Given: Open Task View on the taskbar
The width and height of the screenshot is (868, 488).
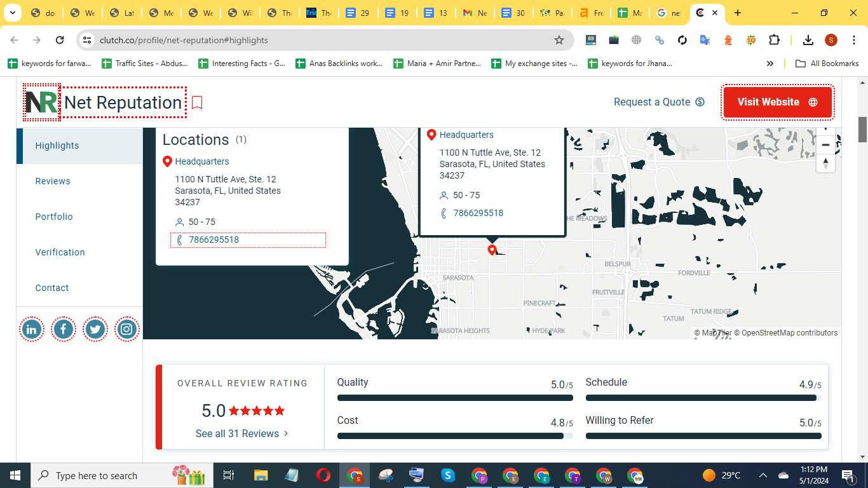Looking at the screenshot, I should click(x=229, y=475).
